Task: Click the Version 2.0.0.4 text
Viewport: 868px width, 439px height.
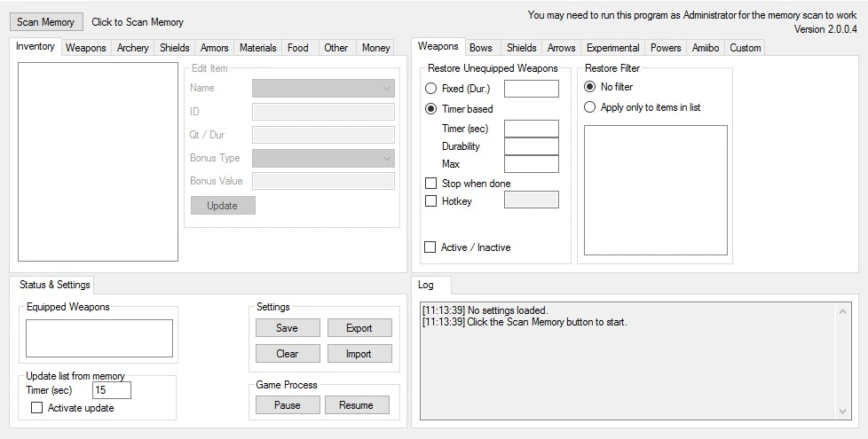Action: point(825,29)
